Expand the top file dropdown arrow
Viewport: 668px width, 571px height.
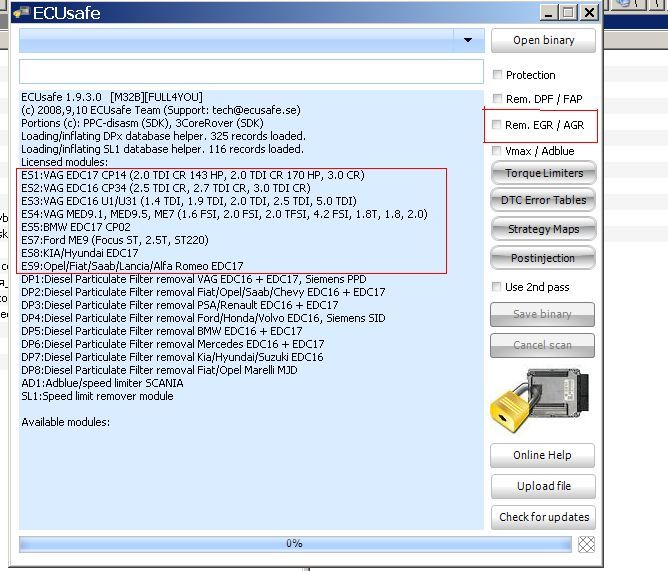[468, 40]
